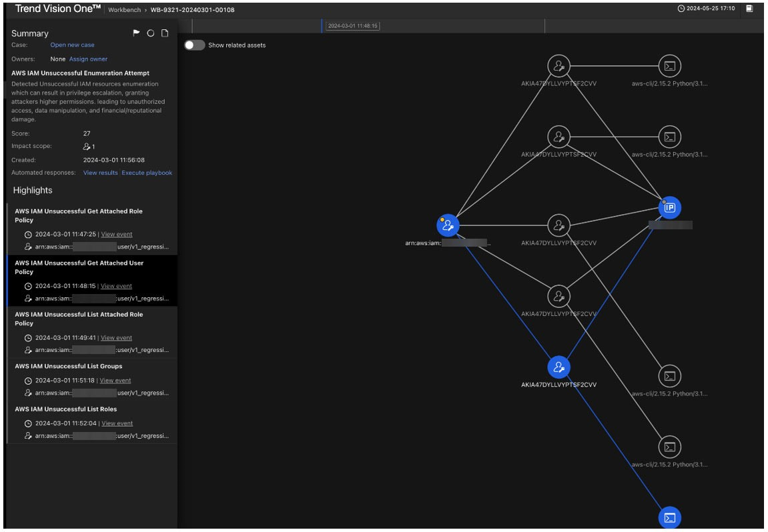View event for Unsuccessful Get Attached Role Policy
Viewport: 768px width, 532px height.
pos(116,235)
